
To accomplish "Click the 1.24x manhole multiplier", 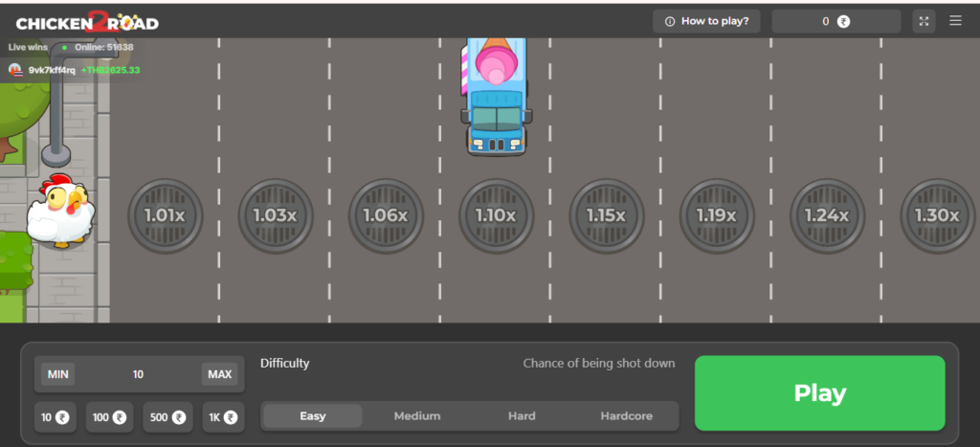I will [x=827, y=215].
